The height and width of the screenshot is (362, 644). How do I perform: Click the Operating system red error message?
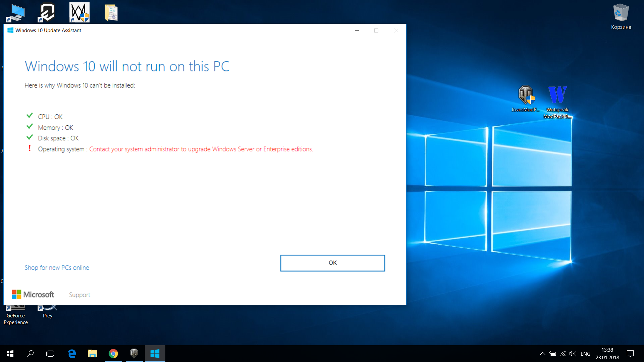click(x=201, y=149)
